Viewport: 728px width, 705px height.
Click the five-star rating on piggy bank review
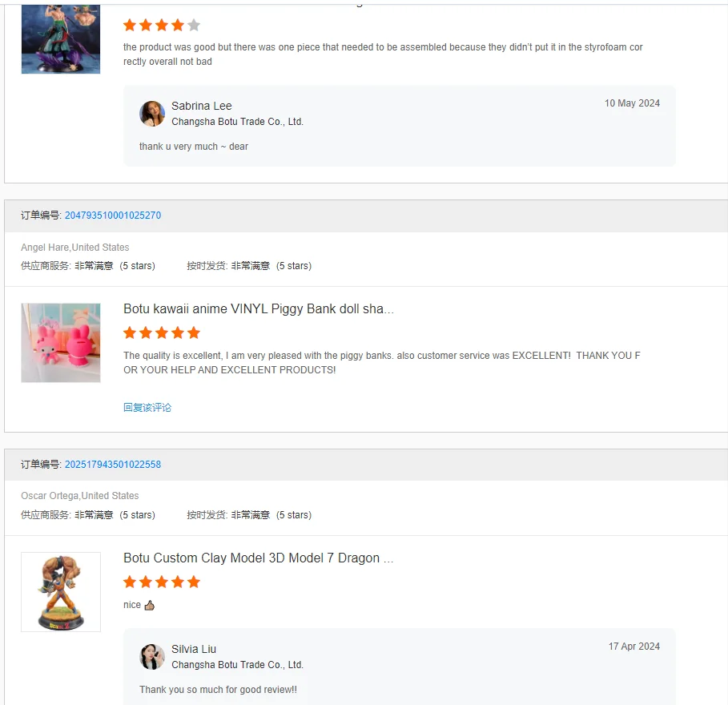coord(162,332)
